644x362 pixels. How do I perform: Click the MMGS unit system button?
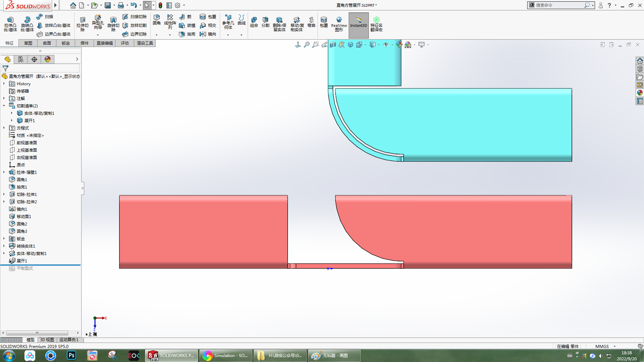click(602, 346)
